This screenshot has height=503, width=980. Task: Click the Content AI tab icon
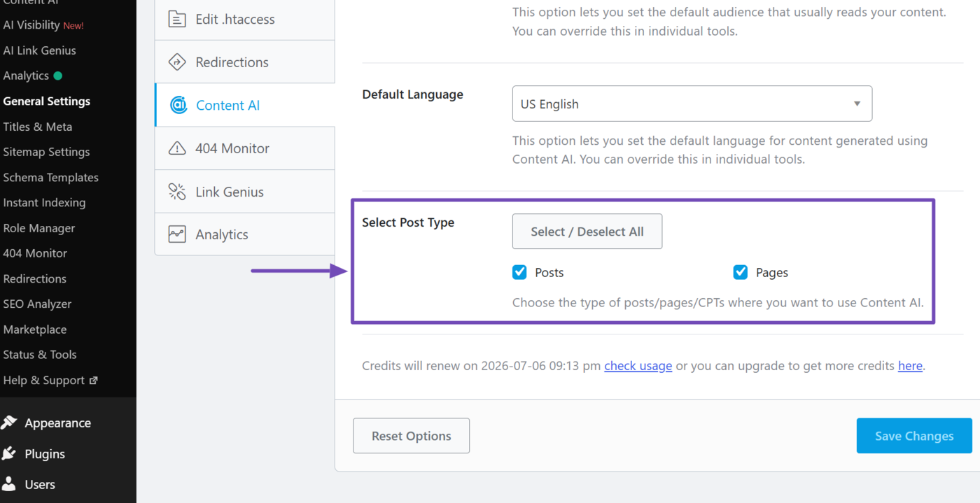coord(178,106)
